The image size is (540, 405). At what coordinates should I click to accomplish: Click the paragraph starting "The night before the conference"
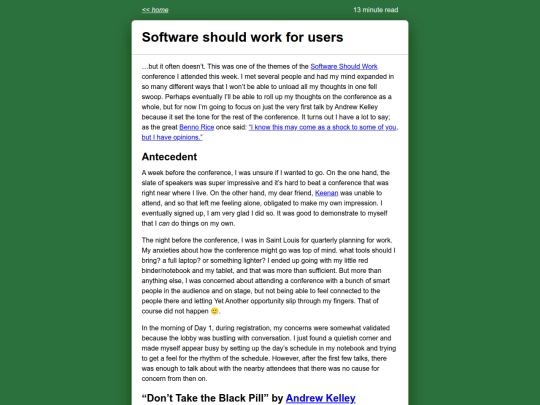coord(269,276)
